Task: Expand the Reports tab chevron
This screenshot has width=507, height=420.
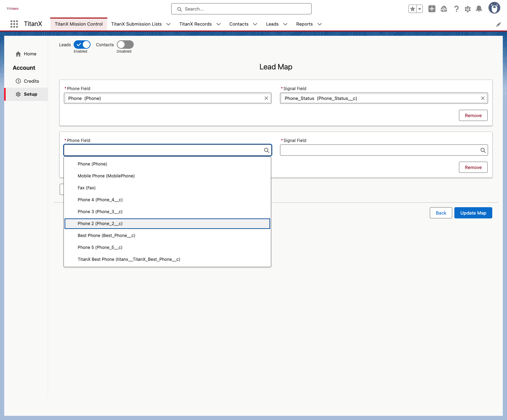Action: tap(320, 24)
